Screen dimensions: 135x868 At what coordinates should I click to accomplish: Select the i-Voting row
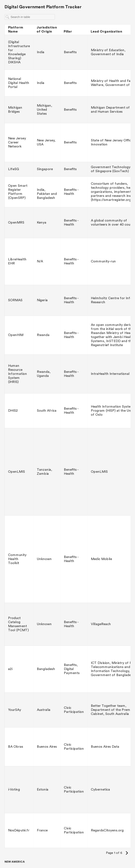coord(67,789)
